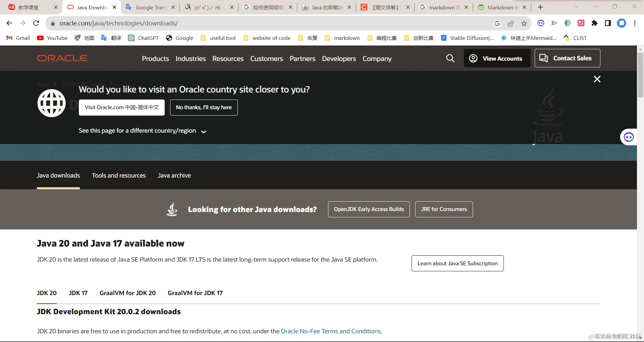Viewport: 644px width, 342px height.
Task: Open useful tool bookmark folder
Action: (x=218, y=38)
